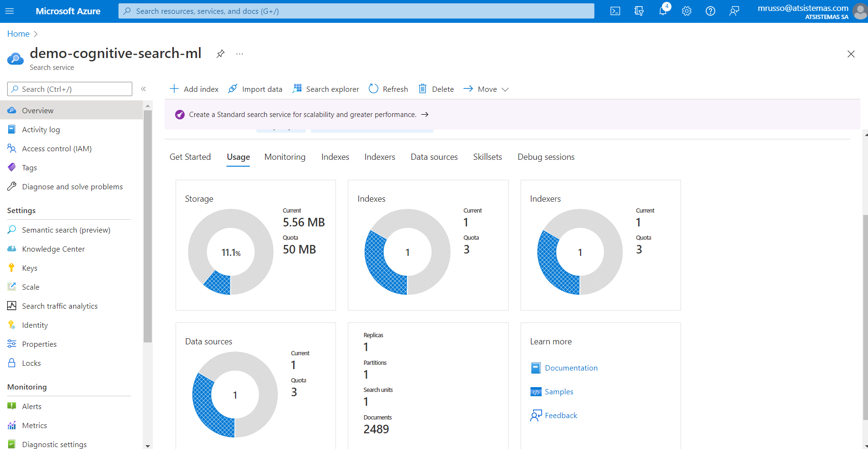The height and width of the screenshot is (449, 868).
Task: Click the Delete trash icon
Action: pyautogui.click(x=423, y=89)
